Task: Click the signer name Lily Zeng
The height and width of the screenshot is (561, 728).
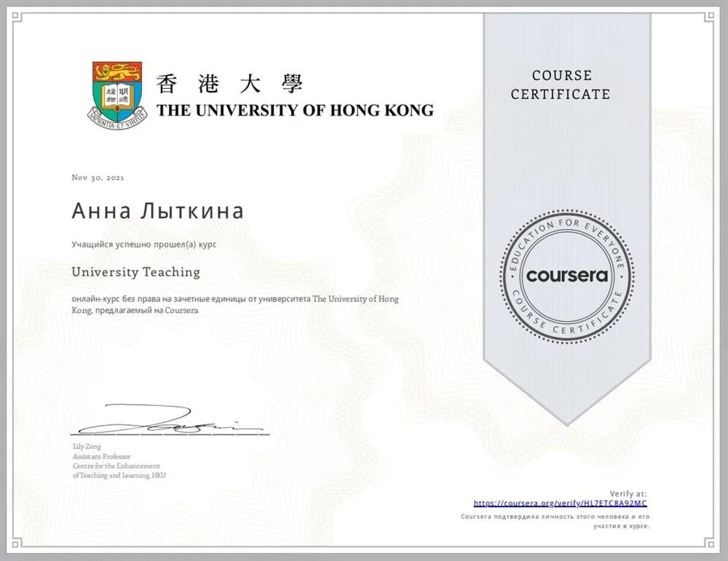Action: [x=87, y=446]
